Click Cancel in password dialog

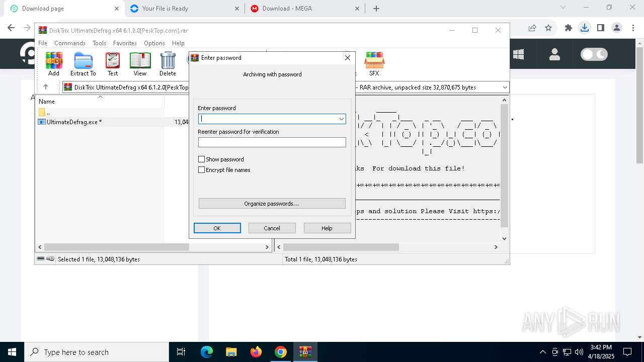(x=272, y=228)
